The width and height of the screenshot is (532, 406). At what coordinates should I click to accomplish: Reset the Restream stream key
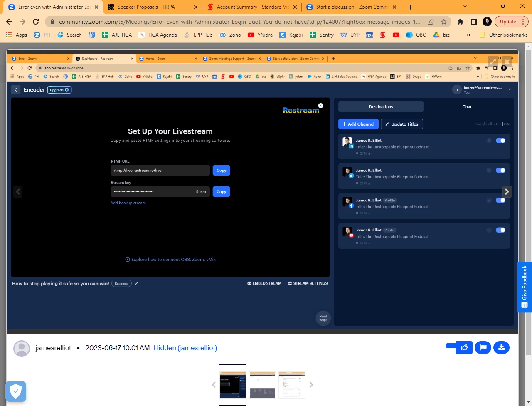(201, 192)
